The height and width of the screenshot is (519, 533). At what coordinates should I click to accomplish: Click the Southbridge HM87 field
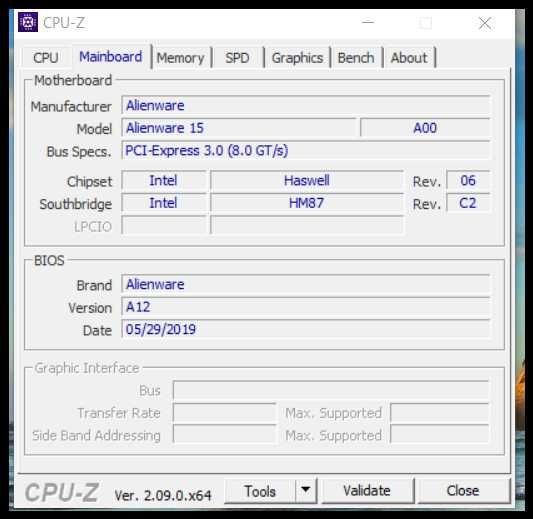point(307,203)
